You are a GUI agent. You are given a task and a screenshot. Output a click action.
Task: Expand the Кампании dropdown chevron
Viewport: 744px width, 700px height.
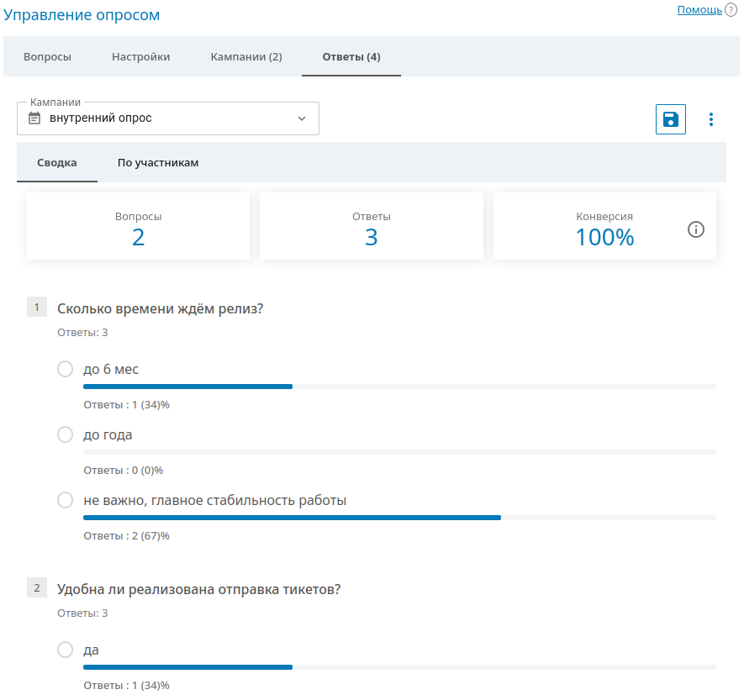coord(302,118)
